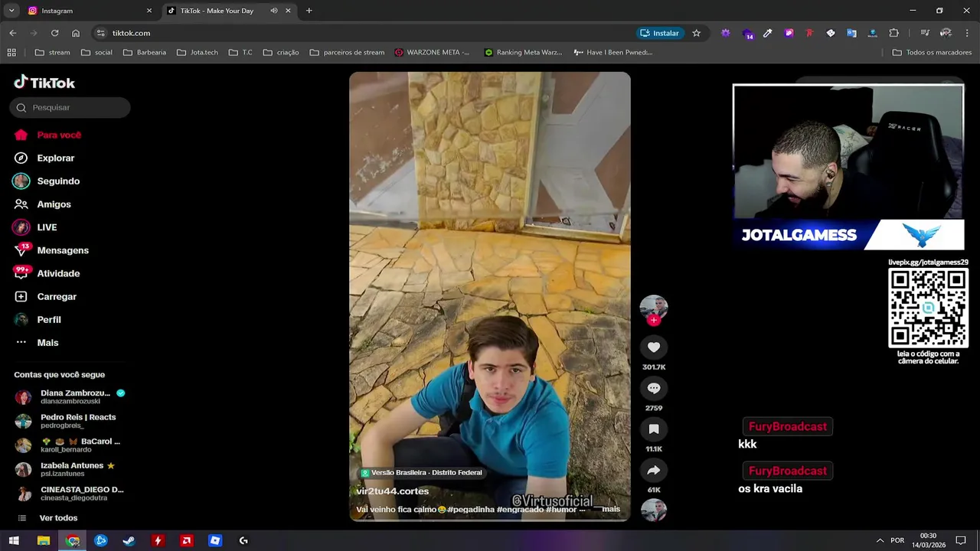Open File Explorer from the taskbar
This screenshot has height=551, width=980.
[44, 540]
